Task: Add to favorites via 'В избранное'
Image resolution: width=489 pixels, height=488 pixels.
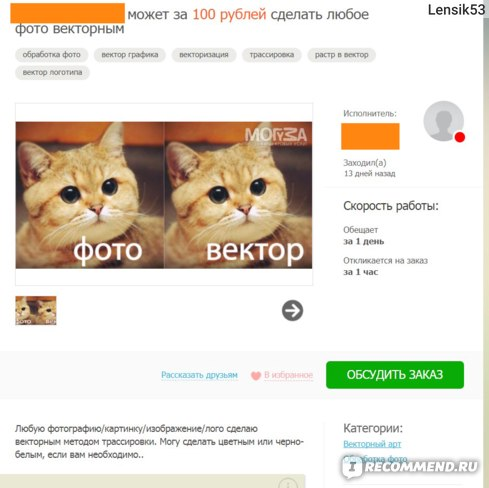Action: [288, 375]
